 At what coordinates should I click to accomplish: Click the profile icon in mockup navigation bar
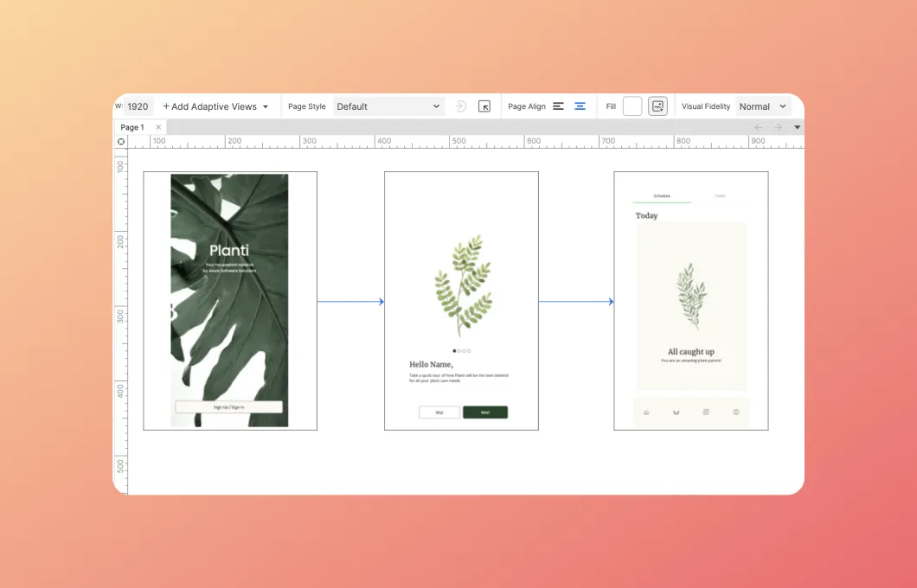point(736,412)
